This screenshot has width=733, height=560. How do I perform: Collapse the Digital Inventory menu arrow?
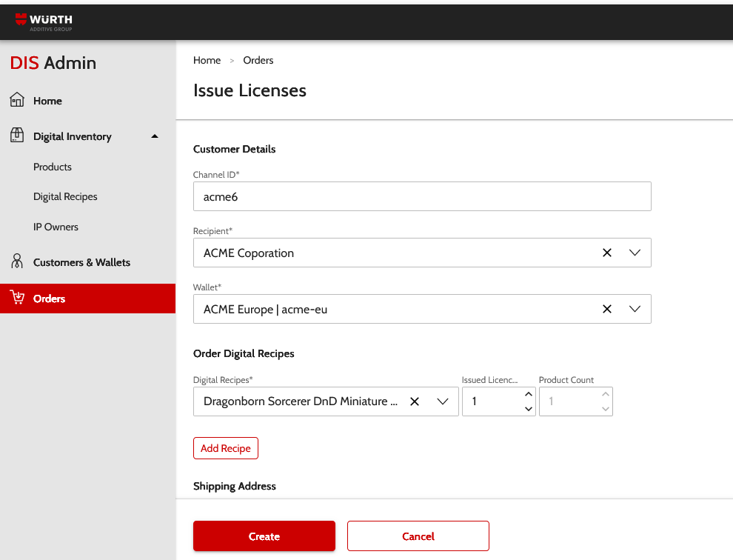154,136
